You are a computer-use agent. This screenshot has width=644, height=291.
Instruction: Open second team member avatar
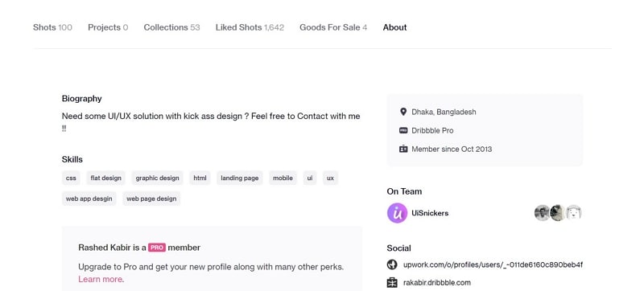(x=557, y=213)
